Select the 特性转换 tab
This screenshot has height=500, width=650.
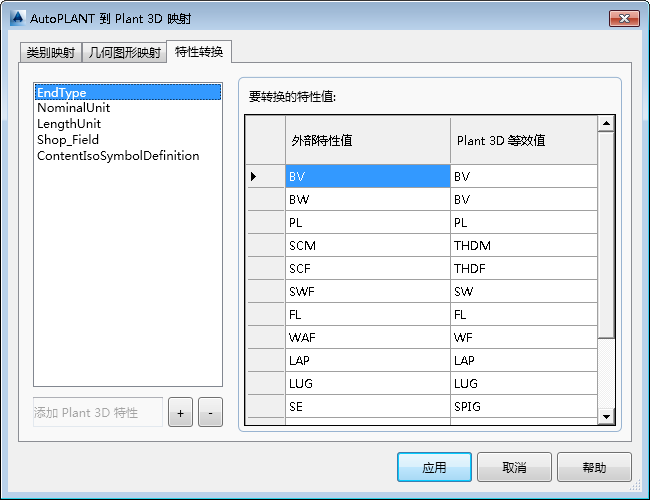(x=199, y=51)
